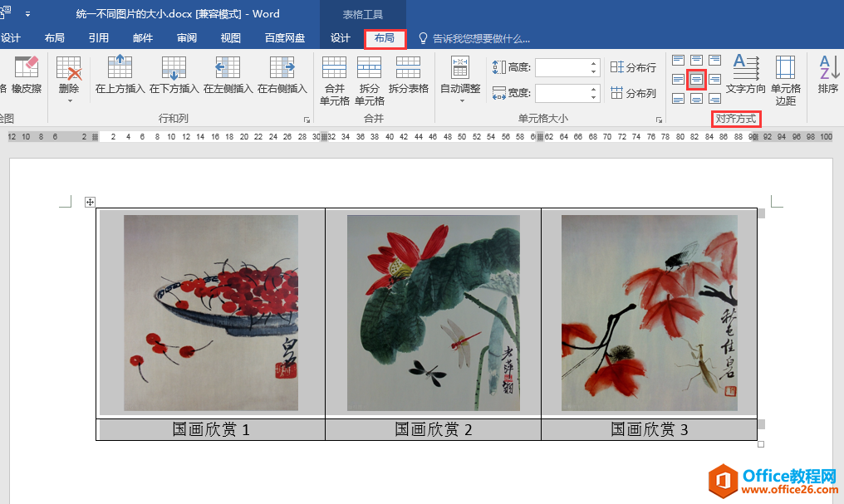The width and height of the screenshot is (844, 504).
Task: Click the row height (高度) input field
Action: 563,68
